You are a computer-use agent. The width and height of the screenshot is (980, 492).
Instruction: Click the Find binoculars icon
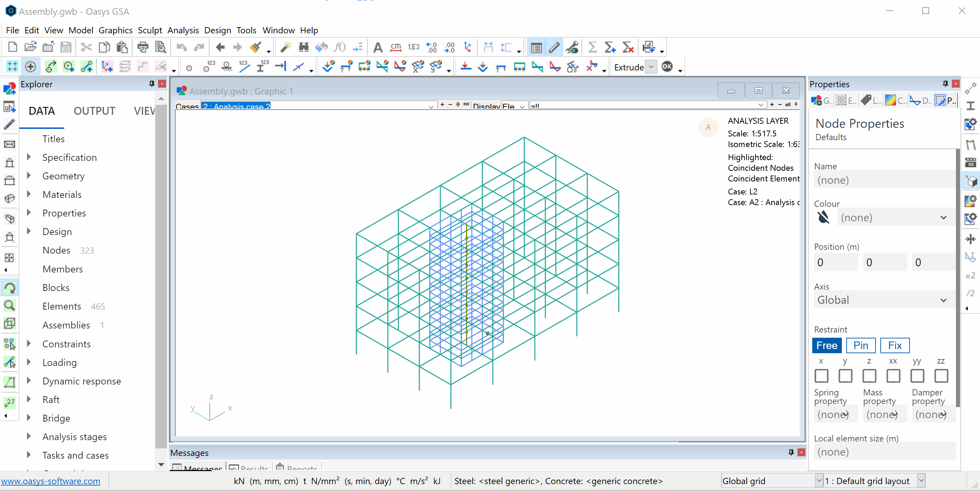click(303, 47)
